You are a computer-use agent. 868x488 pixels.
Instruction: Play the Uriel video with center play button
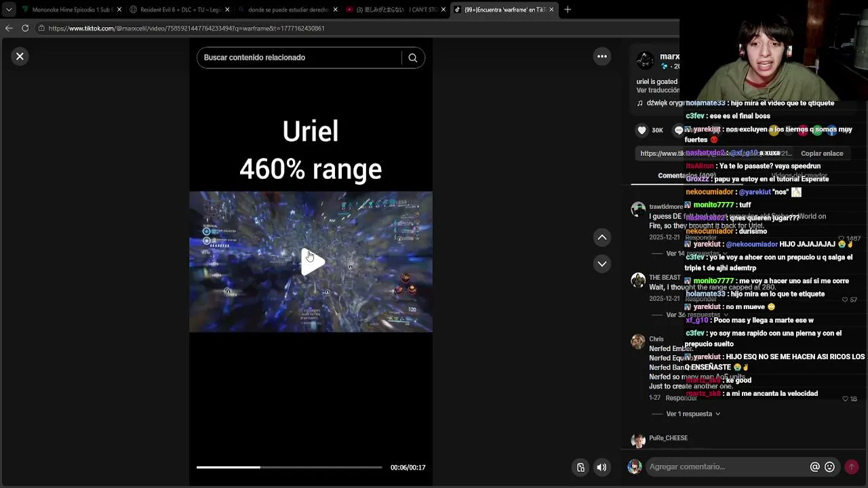pyautogui.click(x=311, y=262)
